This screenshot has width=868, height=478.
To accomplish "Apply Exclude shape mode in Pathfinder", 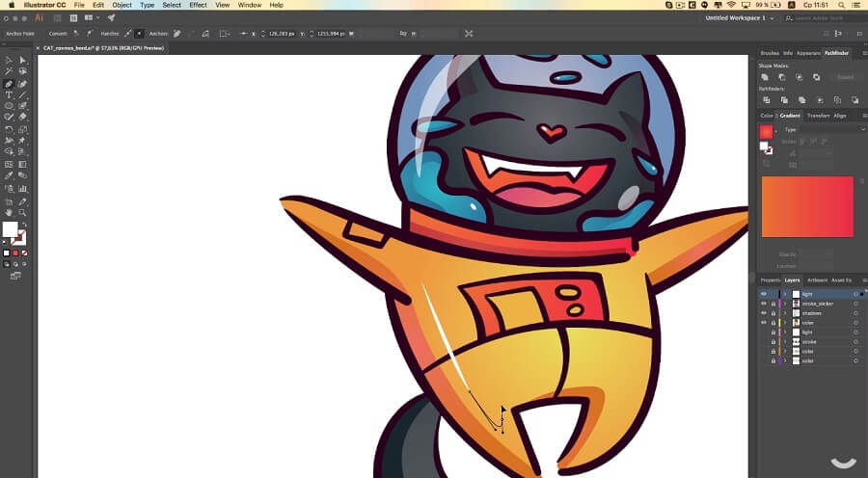I will tap(816, 77).
